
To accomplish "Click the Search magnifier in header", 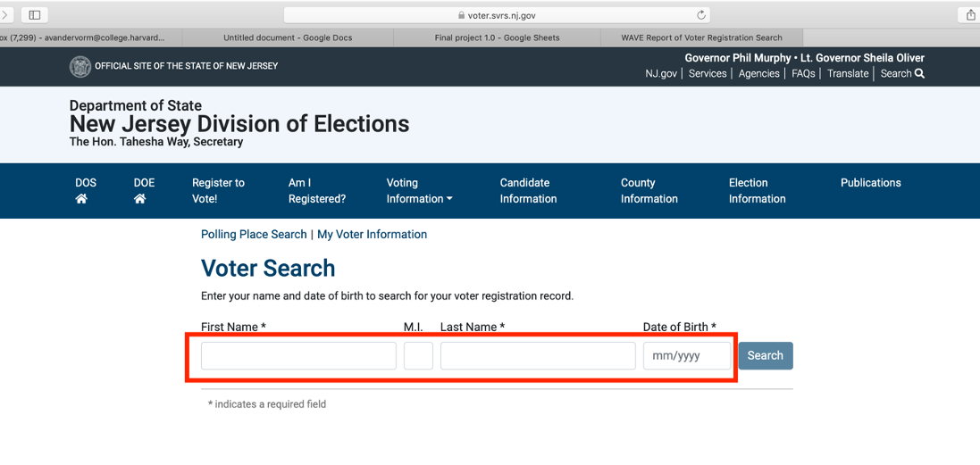I will click(919, 74).
